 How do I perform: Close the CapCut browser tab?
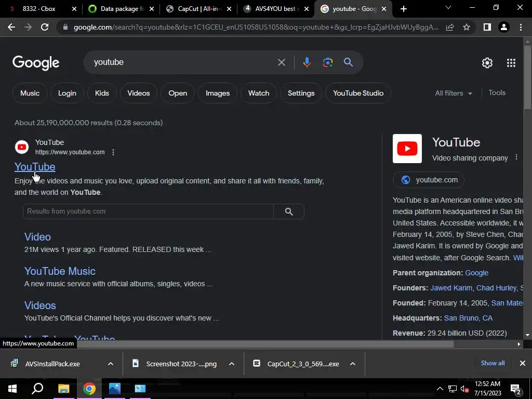tap(229, 9)
